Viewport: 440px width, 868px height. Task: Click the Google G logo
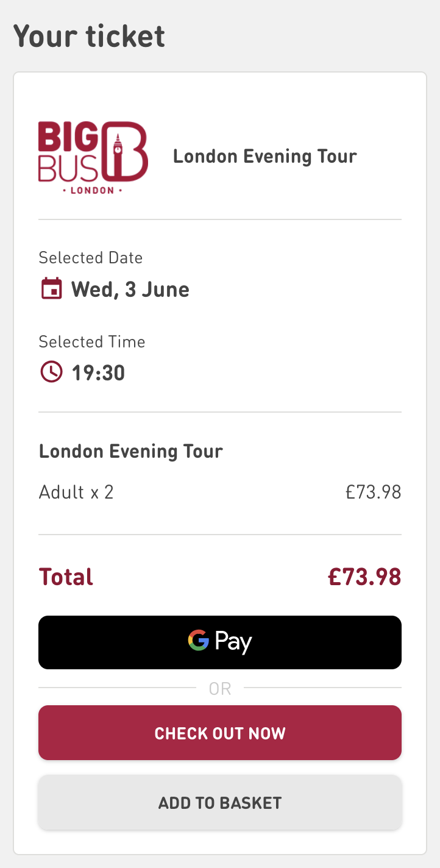(199, 641)
